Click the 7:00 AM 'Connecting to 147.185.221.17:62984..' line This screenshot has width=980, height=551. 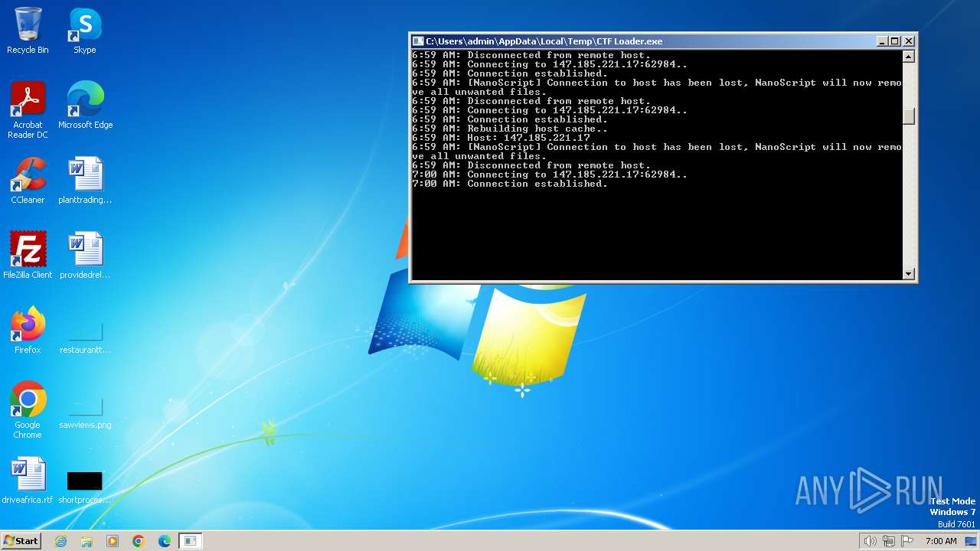tap(550, 174)
